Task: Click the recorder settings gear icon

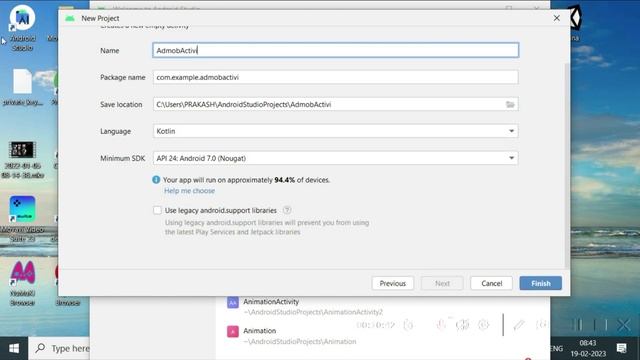Action: click(x=483, y=324)
